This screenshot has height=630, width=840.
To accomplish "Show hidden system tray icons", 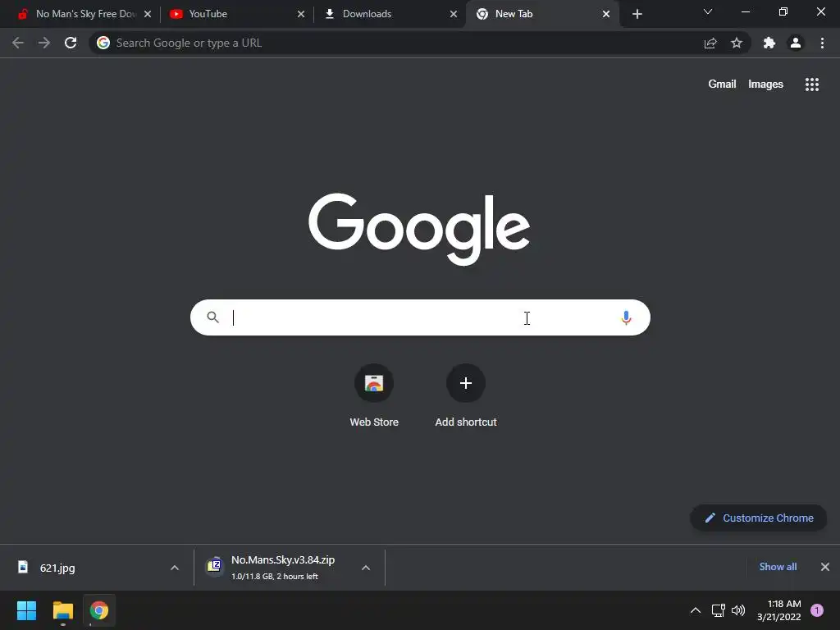I will coord(696,610).
